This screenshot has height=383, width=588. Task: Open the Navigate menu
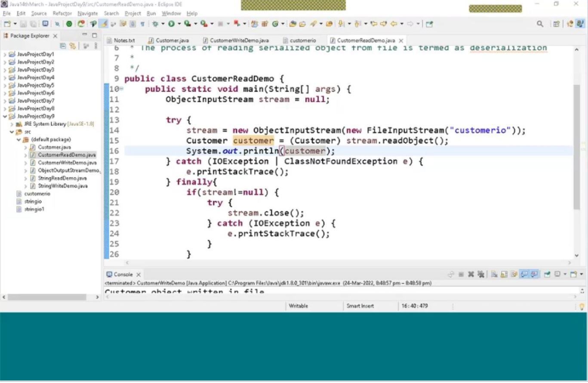click(88, 13)
